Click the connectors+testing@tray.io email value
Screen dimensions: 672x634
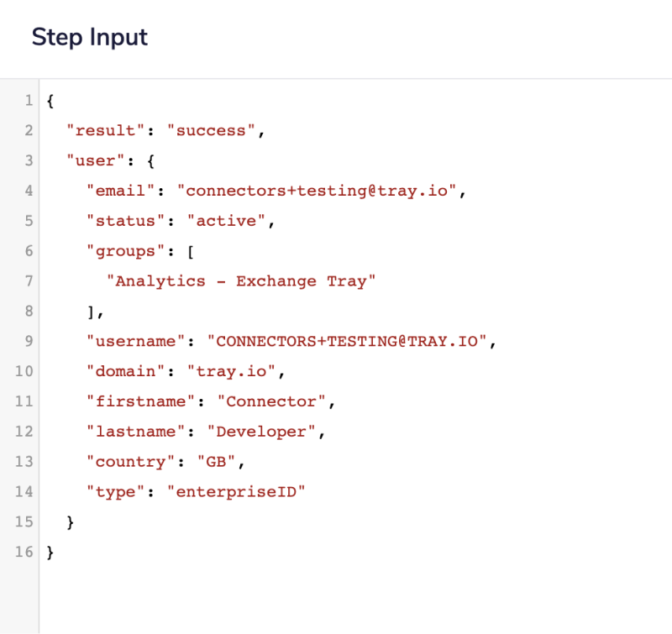point(321,191)
